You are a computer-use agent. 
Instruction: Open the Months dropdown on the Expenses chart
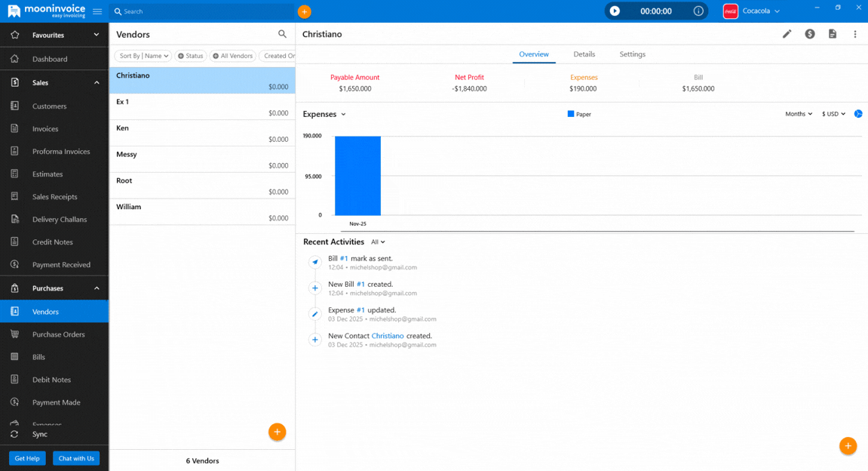(798, 113)
